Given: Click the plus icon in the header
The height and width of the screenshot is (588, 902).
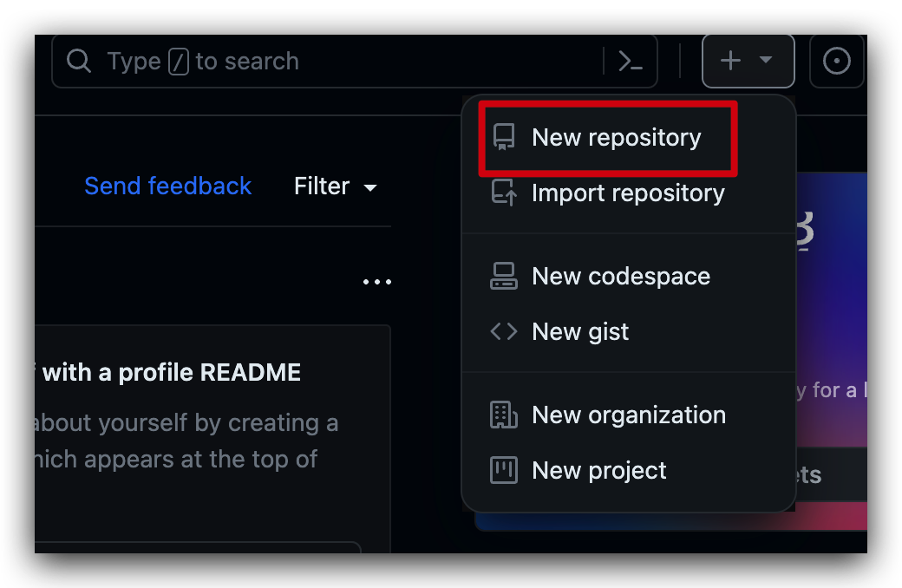Looking at the screenshot, I should pyautogui.click(x=731, y=61).
